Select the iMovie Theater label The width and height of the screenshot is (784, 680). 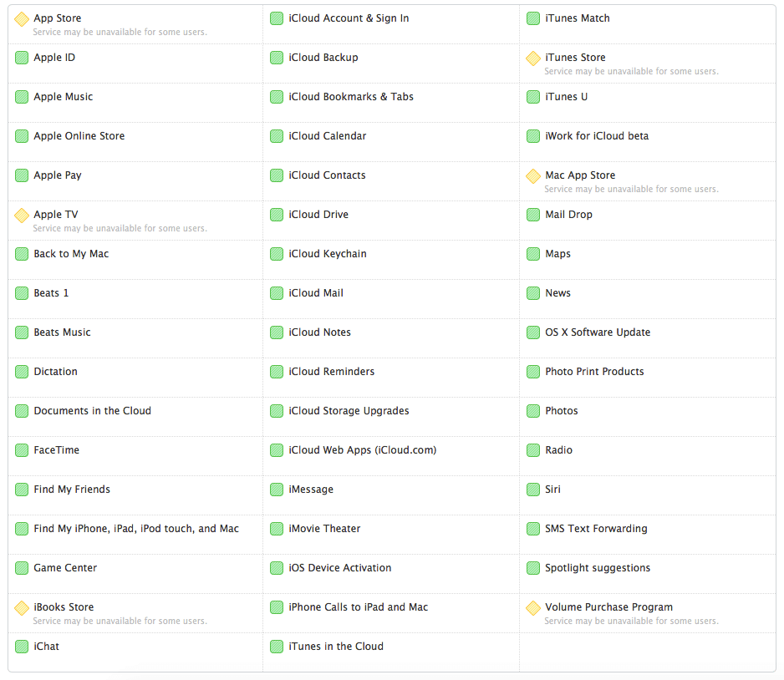point(324,529)
